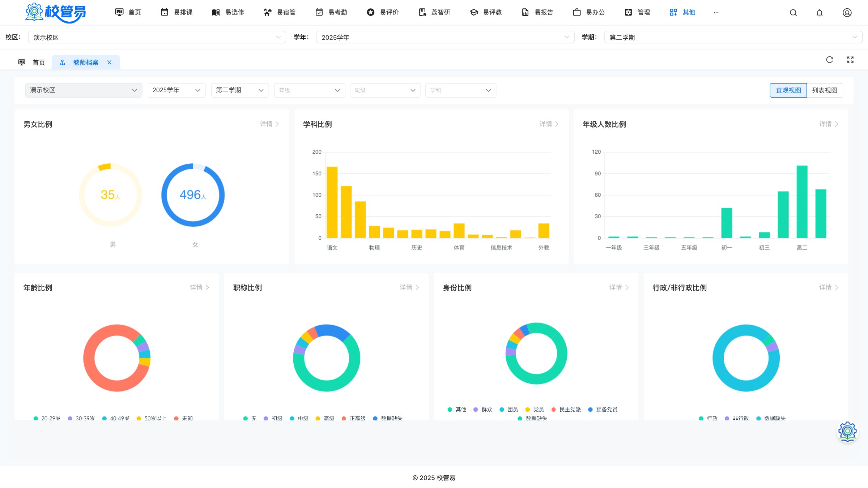
Task: Open the user account avatar icon
Action: pos(847,13)
